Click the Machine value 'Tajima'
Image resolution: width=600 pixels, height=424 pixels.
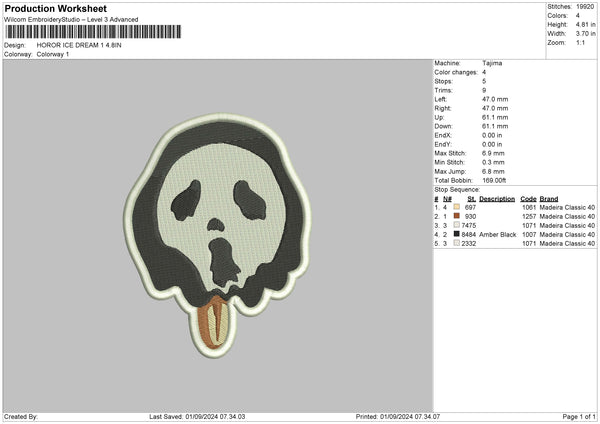click(492, 63)
